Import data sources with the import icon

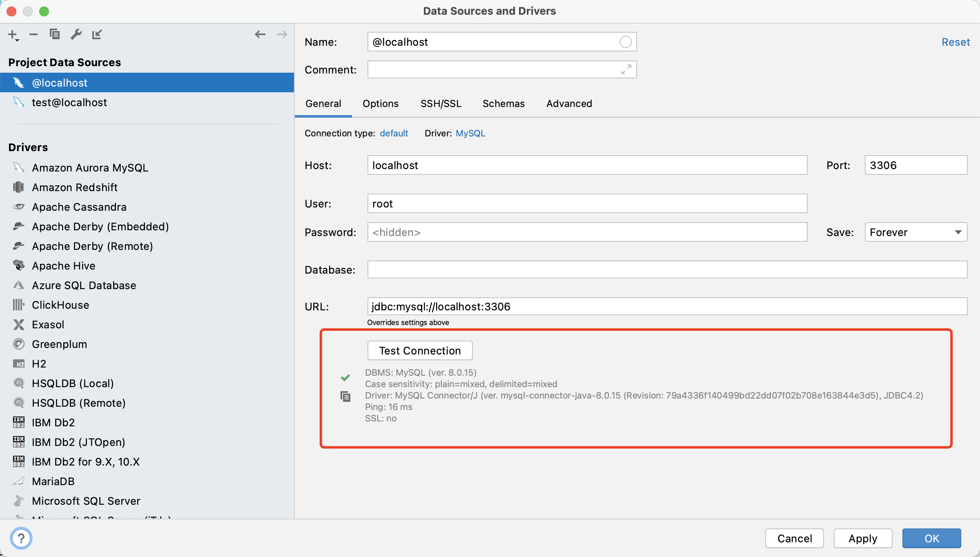97,34
